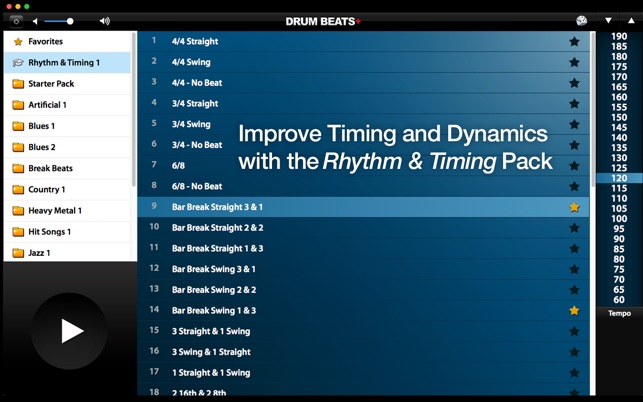The width and height of the screenshot is (643, 402).
Task: Click the settings button at top-left toolbar
Action: [16, 21]
